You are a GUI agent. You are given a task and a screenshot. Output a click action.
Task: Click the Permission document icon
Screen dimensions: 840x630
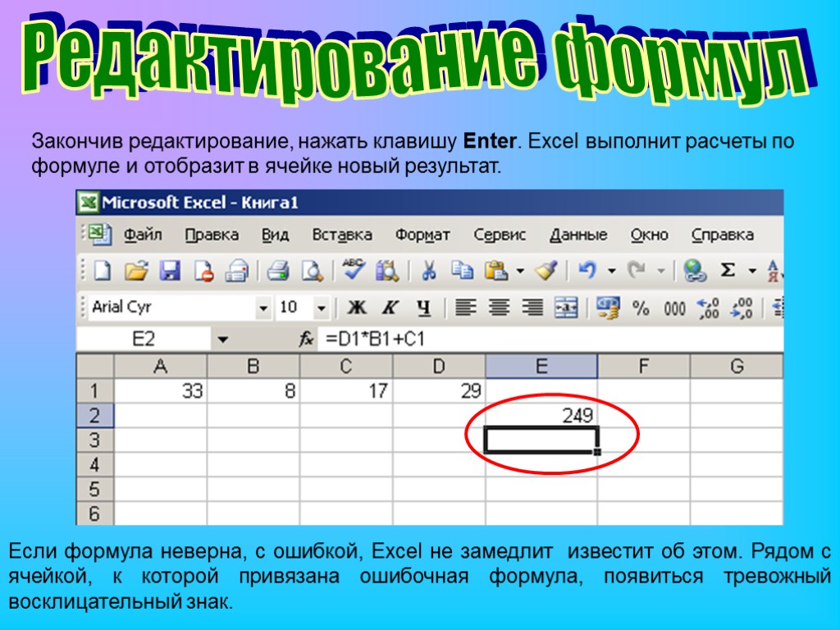203,271
